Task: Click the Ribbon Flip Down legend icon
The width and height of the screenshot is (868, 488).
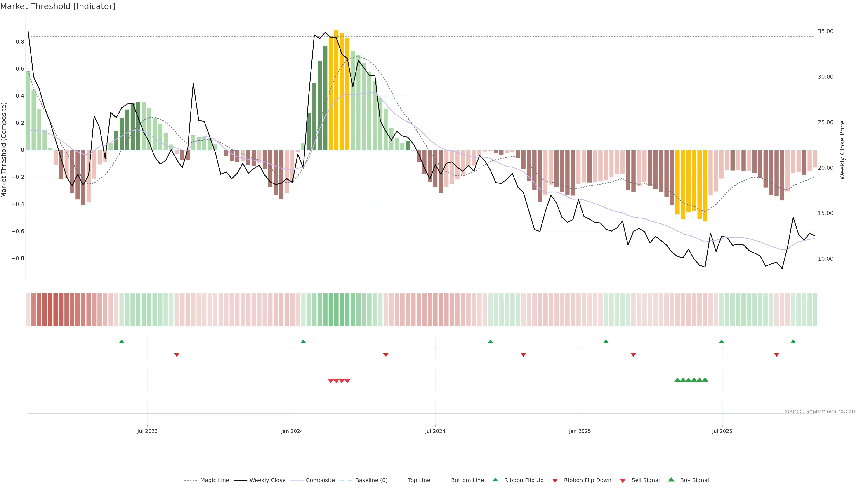Action: [x=555, y=480]
